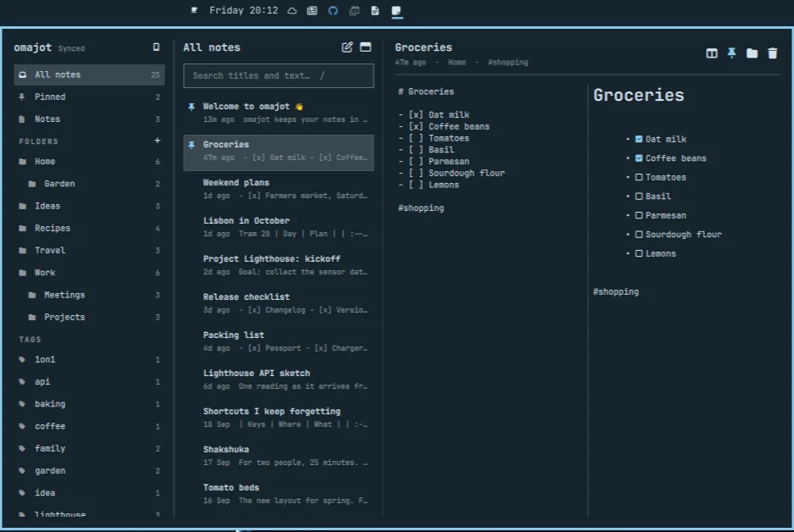Filter notes by the baking tag
794x532 pixels.
89,404
